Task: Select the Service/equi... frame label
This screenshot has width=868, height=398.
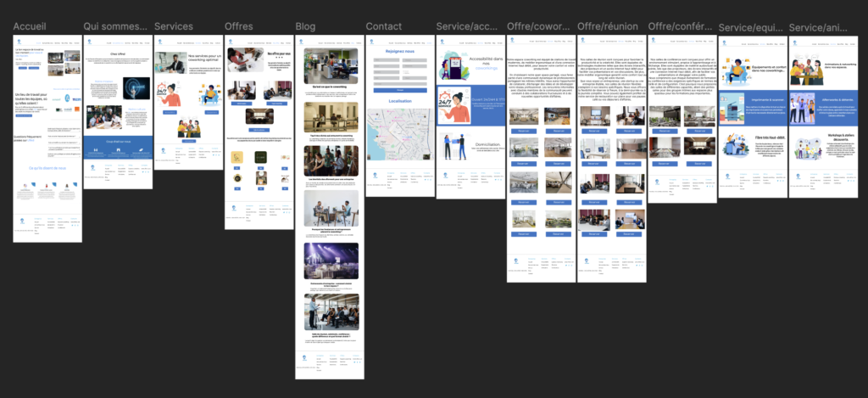Action: [x=750, y=27]
